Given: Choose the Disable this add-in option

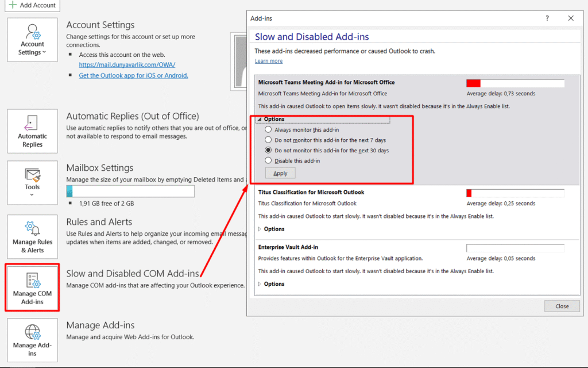Looking at the screenshot, I should 268,161.
